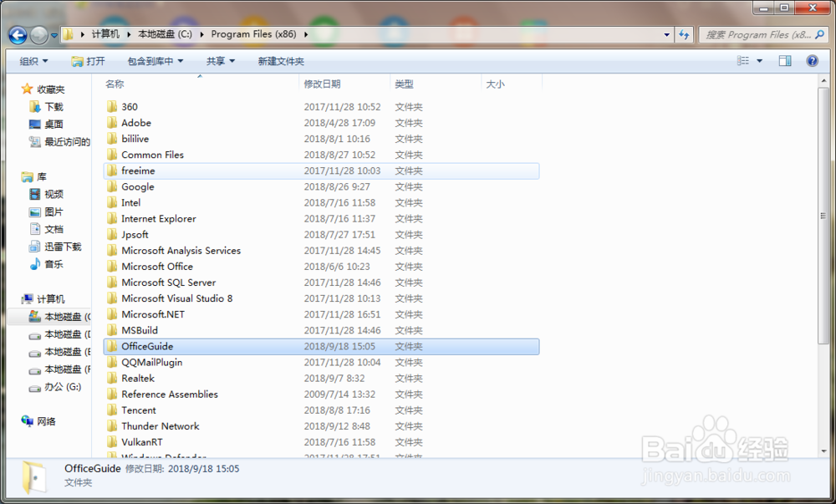Toggle the preview pane icon

(785, 61)
